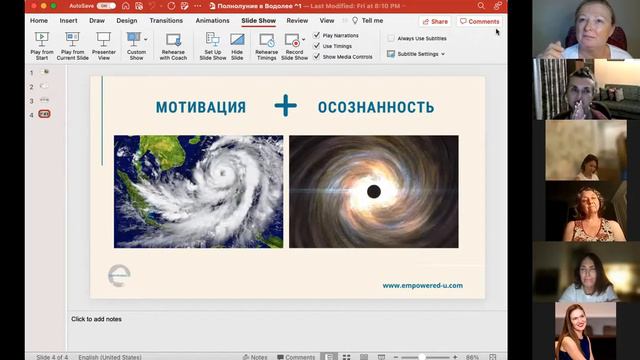Switch to Slide Sorter grid view

347,357
